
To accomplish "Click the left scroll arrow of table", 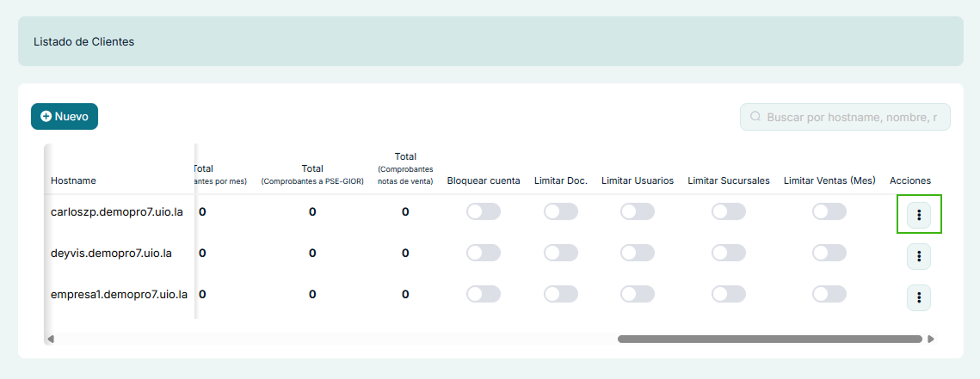I will [x=51, y=339].
